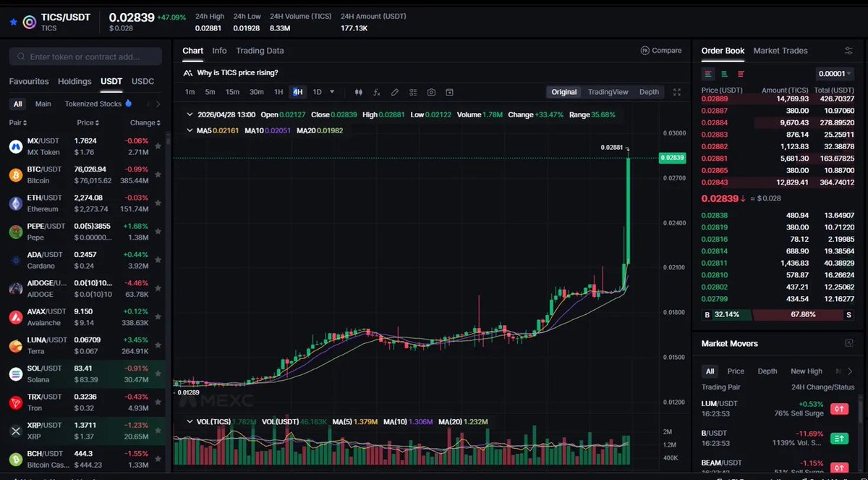The image size is (868, 480).
Task: Click the TICS token logo
Action: [30, 22]
